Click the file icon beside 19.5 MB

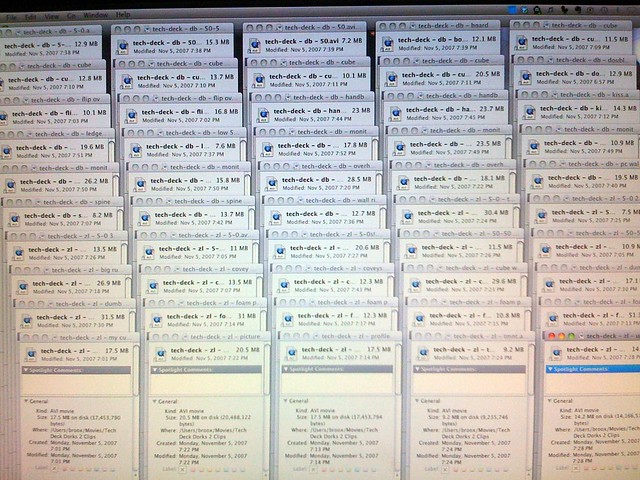click(x=538, y=181)
